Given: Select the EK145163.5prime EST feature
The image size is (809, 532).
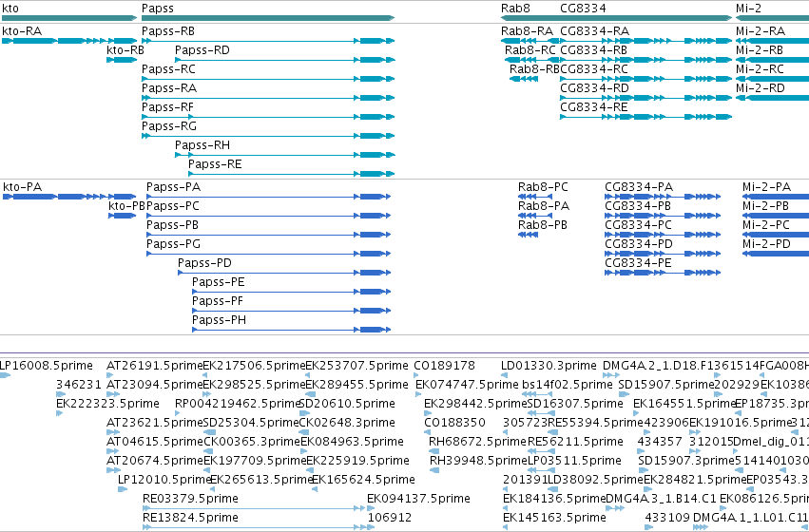Looking at the screenshot, I should coord(506,527).
